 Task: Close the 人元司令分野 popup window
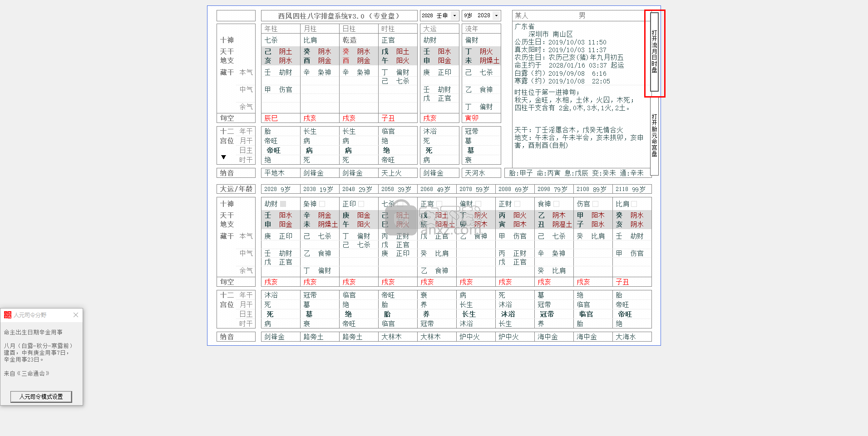point(76,315)
